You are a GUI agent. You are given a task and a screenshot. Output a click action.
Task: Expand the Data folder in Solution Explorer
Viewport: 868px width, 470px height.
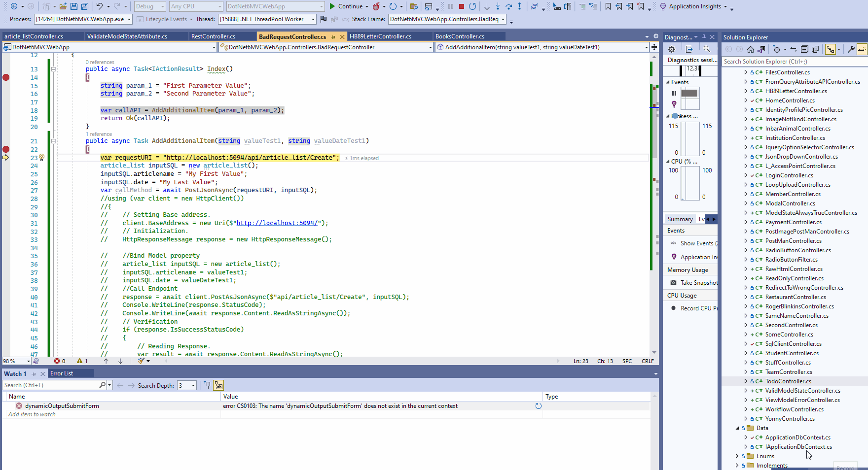[x=737, y=428]
